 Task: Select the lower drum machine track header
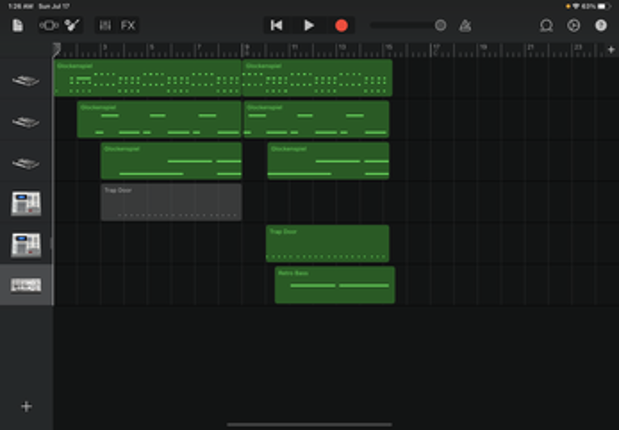(x=26, y=245)
